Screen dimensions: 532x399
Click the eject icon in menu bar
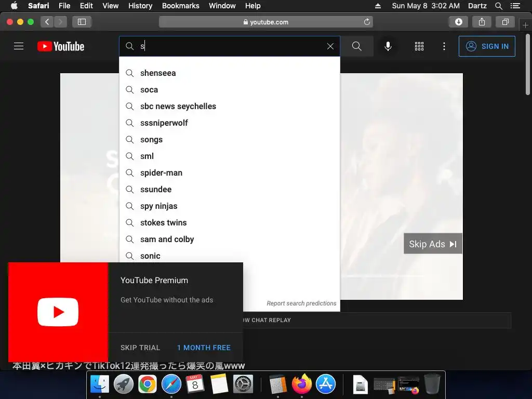tap(378, 6)
